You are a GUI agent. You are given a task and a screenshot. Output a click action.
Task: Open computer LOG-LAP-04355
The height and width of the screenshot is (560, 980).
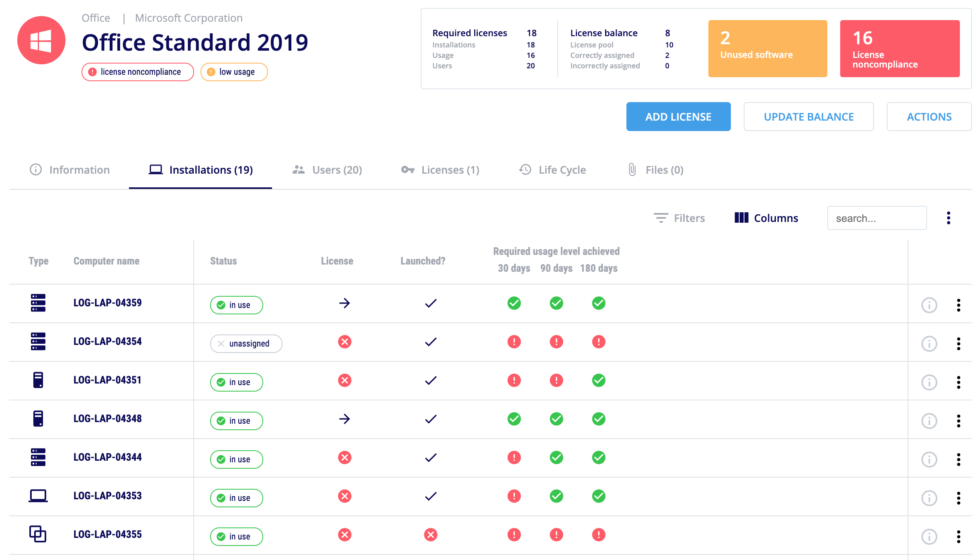107,534
